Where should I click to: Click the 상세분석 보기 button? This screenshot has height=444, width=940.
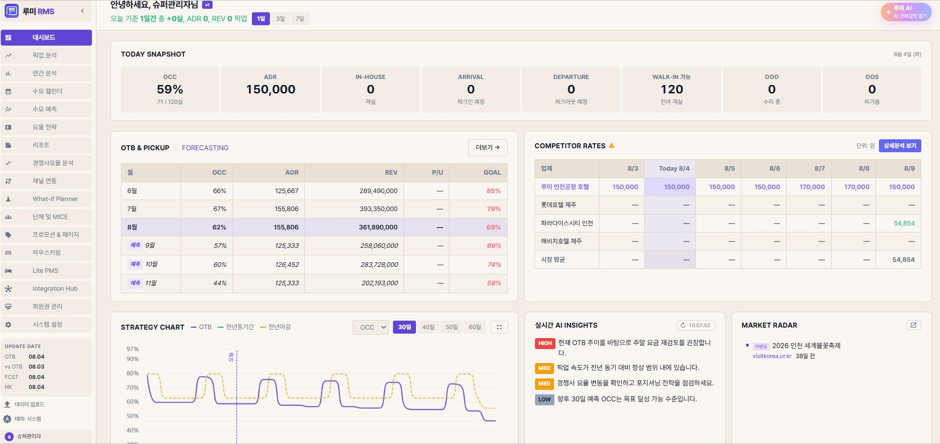(x=900, y=146)
